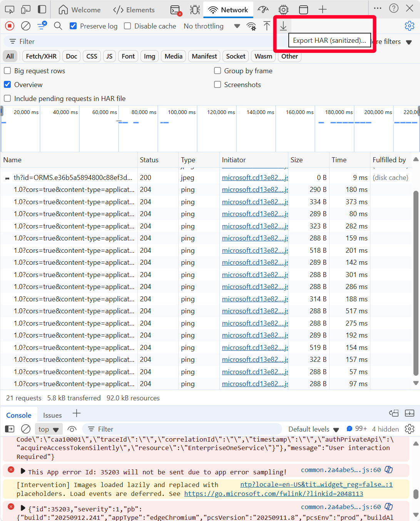Switch to the Issues tab
Image resolution: width=420 pixels, height=521 pixels.
(x=52, y=415)
